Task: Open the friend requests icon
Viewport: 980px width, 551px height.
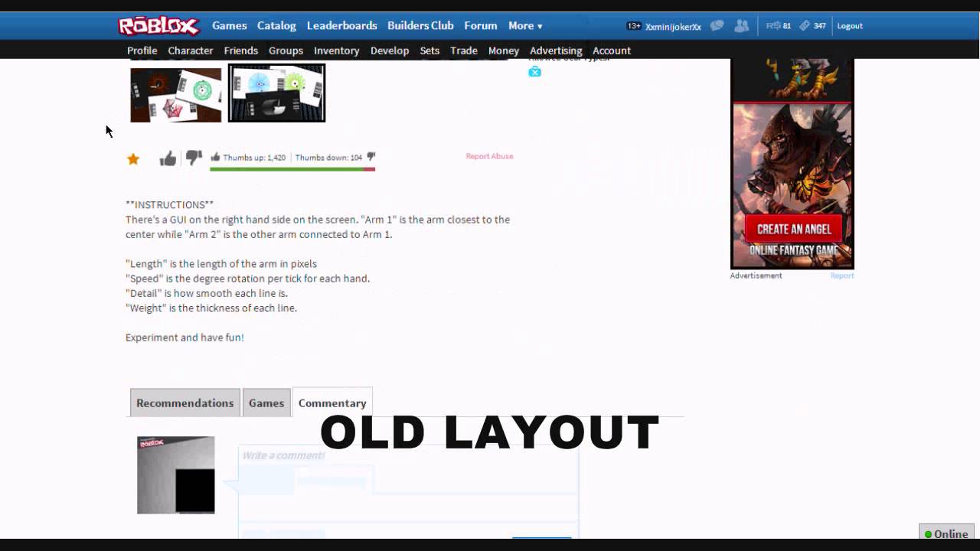Action: tap(741, 26)
